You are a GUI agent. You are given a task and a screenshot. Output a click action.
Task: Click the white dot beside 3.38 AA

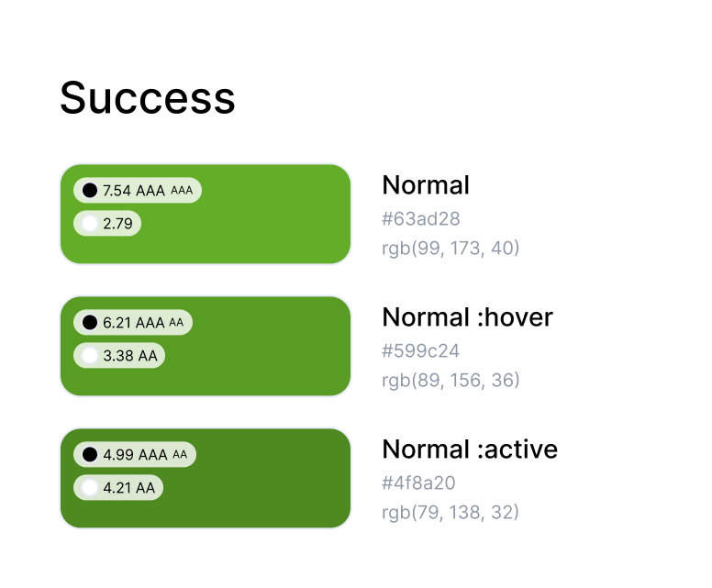tap(89, 355)
